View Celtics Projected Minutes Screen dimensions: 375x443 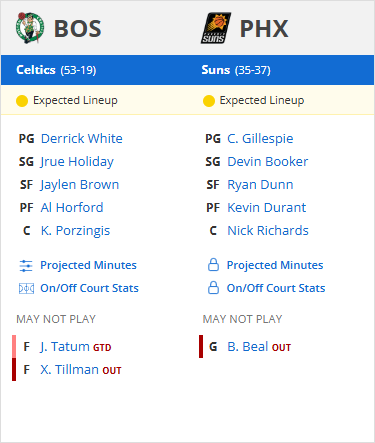tap(88, 265)
